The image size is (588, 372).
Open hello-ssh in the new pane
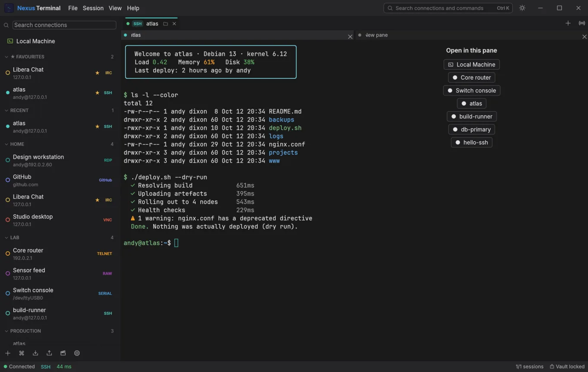(x=472, y=142)
